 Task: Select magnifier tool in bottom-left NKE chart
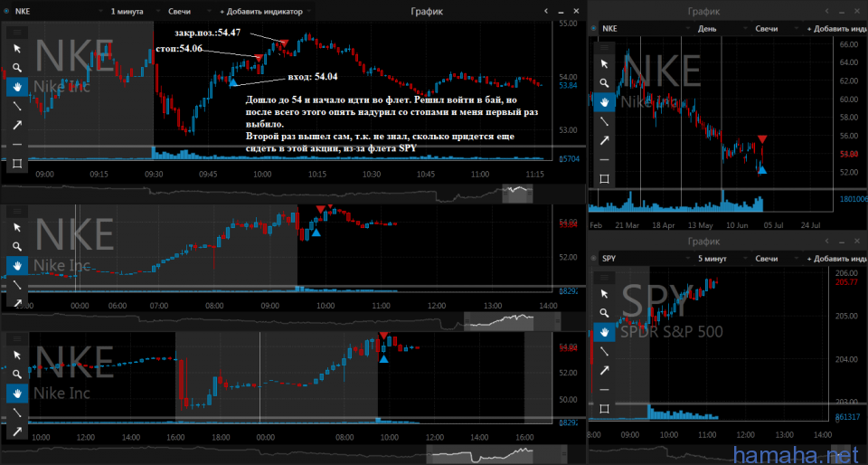tap(17, 374)
